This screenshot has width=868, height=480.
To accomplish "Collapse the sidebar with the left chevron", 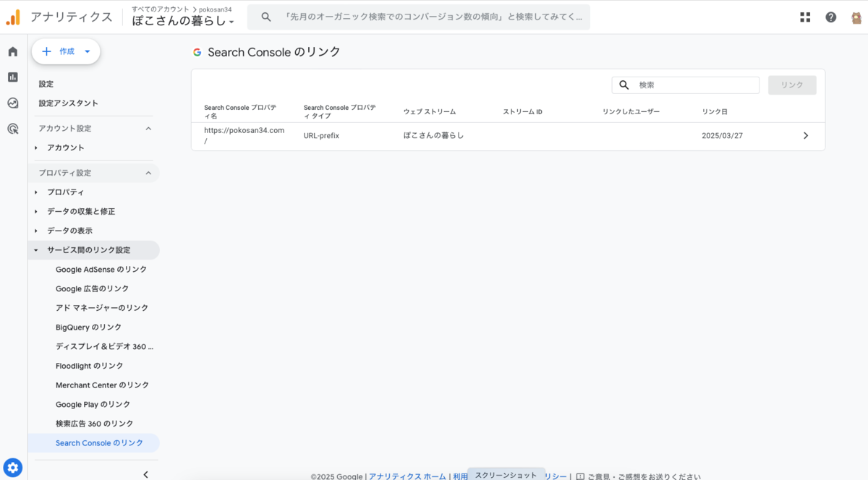I will pyautogui.click(x=145, y=474).
